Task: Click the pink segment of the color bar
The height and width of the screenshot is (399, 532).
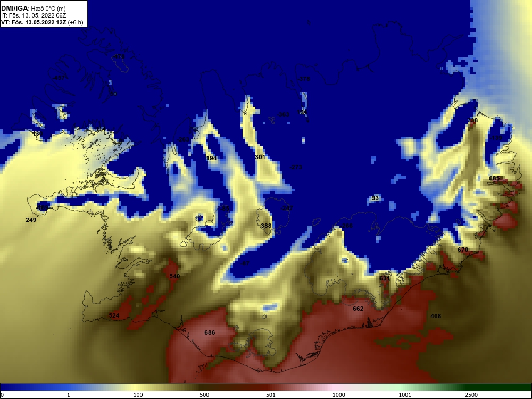Action: [332, 387]
